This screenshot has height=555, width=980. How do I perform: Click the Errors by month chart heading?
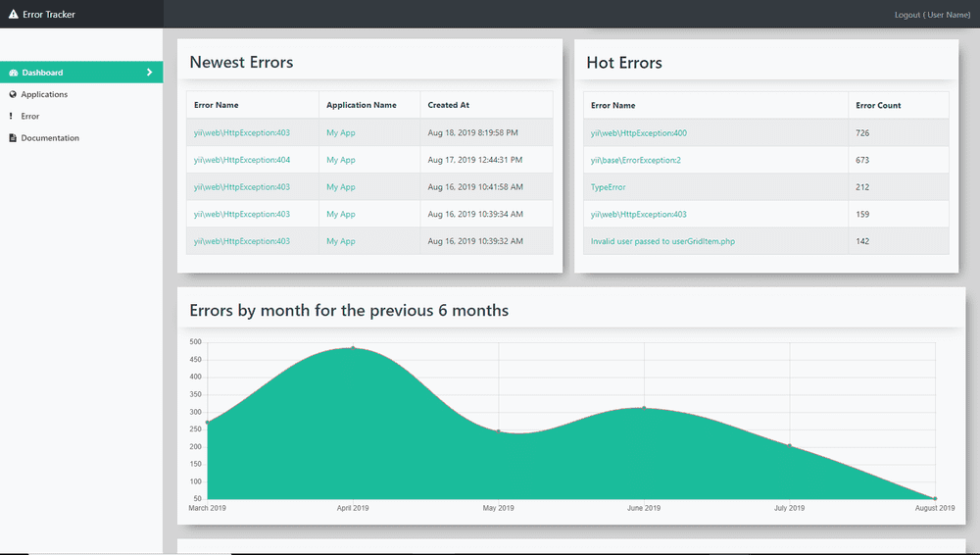(349, 311)
